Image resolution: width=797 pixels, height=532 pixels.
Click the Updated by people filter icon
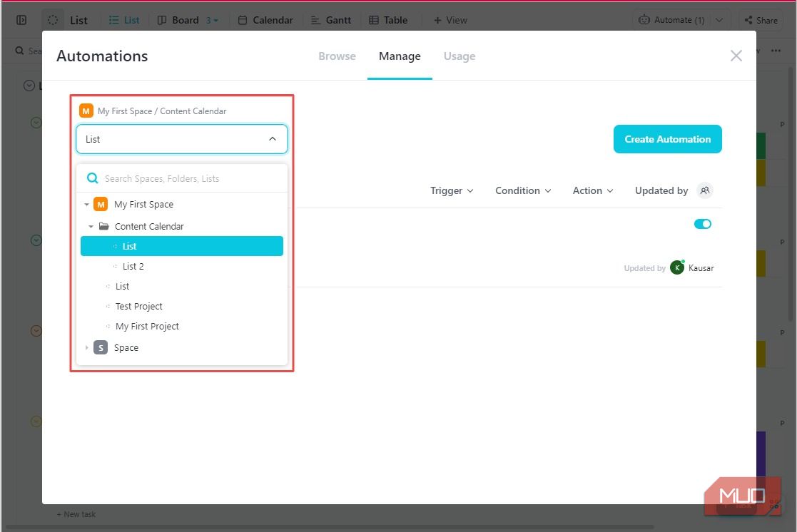[x=705, y=190]
